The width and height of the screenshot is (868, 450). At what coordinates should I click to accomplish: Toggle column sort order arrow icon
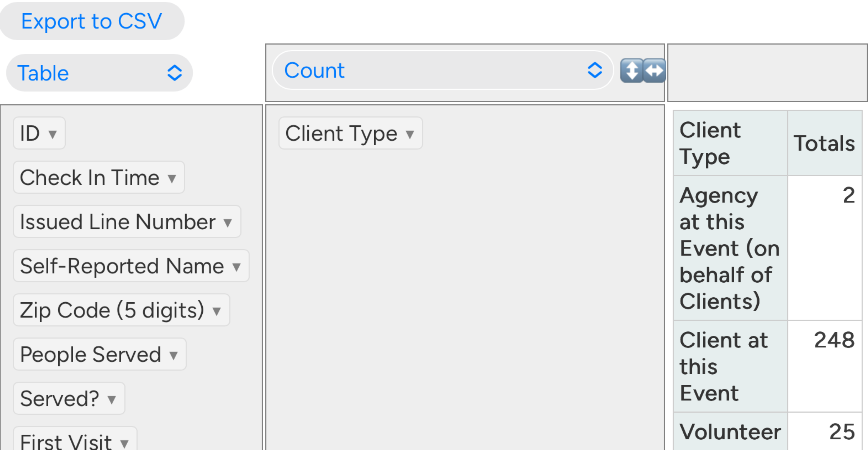click(x=654, y=71)
